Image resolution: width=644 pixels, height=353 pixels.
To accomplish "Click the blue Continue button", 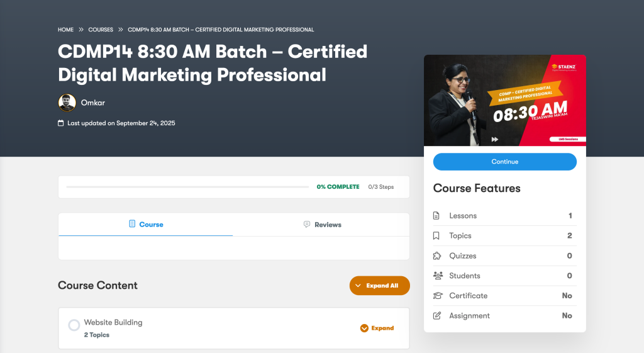I will point(504,162).
